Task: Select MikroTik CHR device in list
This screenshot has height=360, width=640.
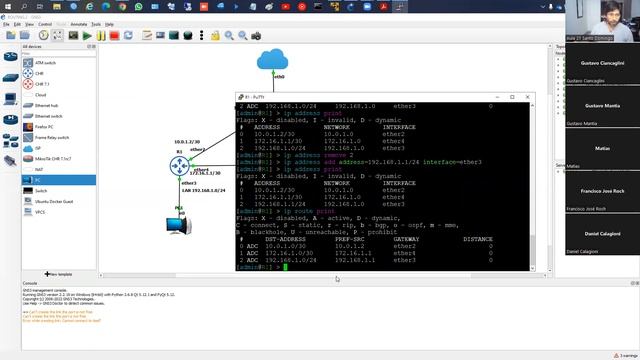Action: (x=59, y=159)
